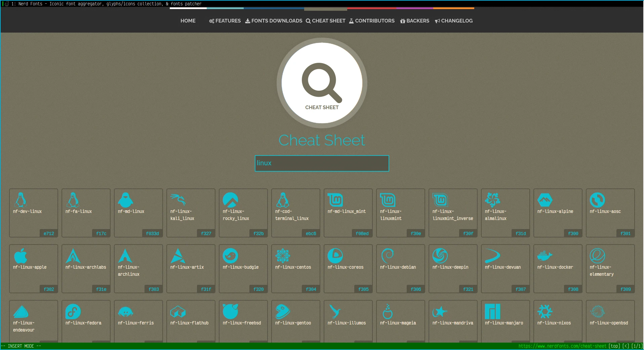Open FONTS DOWNLOADS in navbar
The width and height of the screenshot is (644, 350).
274,21
